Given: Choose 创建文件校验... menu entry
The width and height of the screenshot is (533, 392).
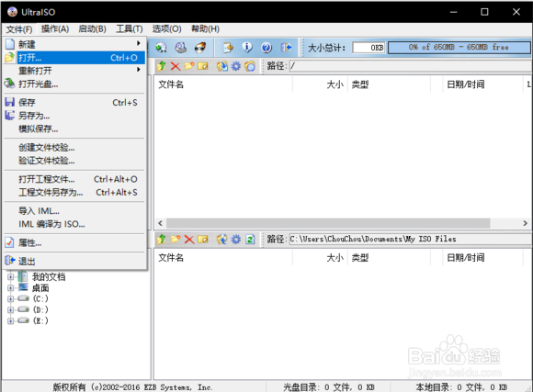Looking at the screenshot, I should pyautogui.click(x=74, y=148).
